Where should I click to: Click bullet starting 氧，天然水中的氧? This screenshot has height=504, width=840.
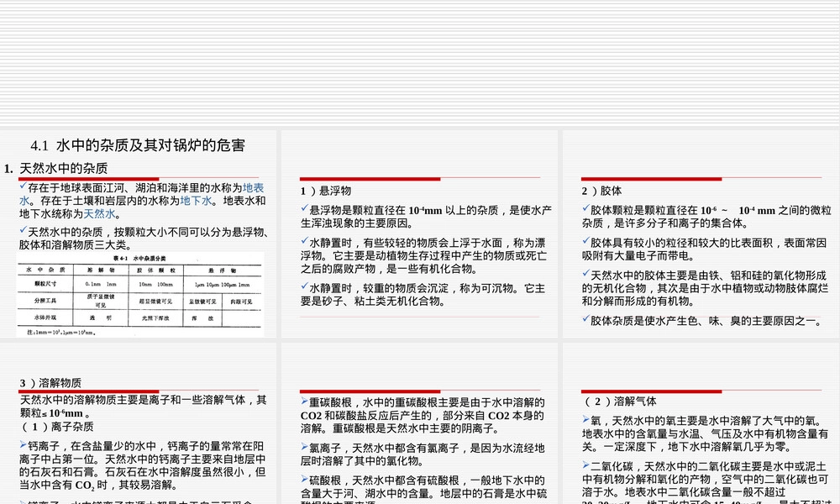705,433
